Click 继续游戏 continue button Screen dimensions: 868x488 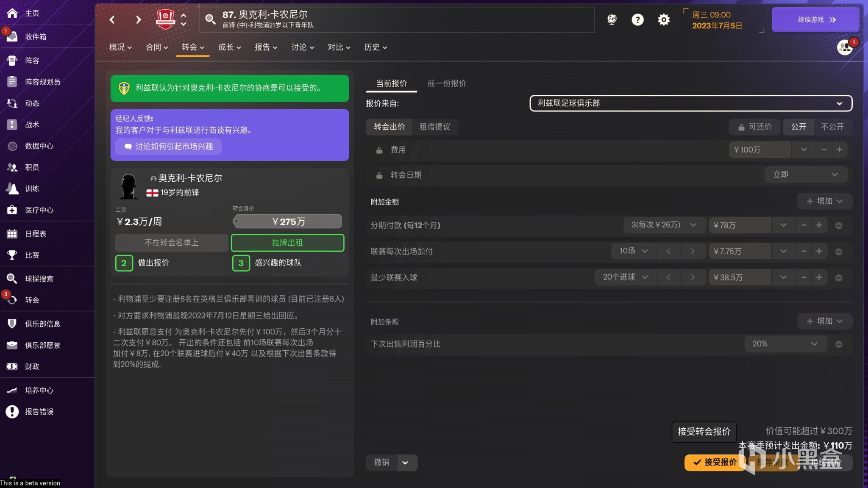point(815,19)
